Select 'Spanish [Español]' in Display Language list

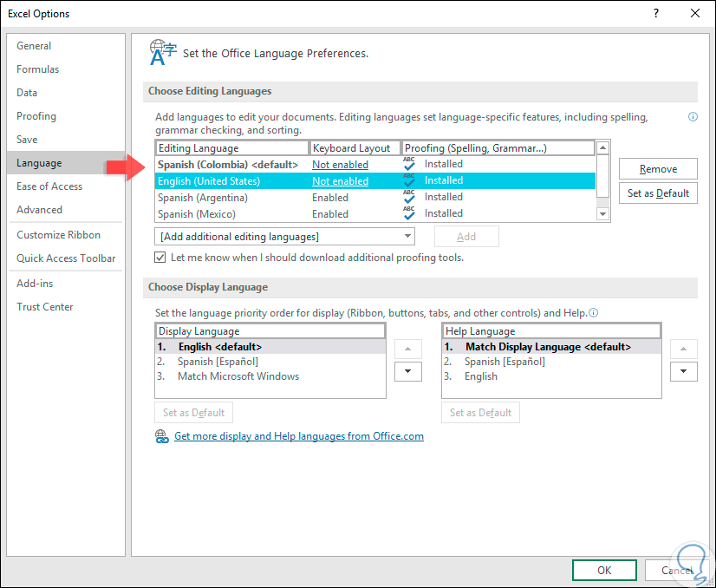click(x=270, y=362)
